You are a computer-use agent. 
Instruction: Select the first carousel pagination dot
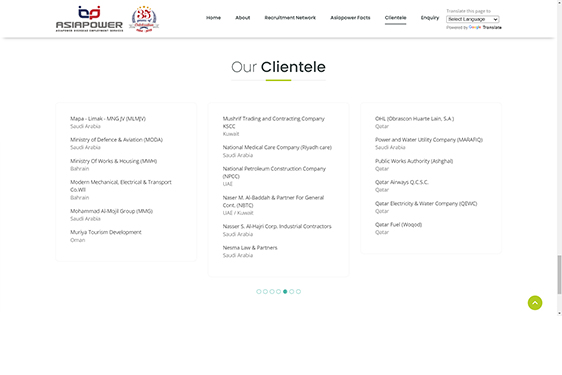[259, 291]
